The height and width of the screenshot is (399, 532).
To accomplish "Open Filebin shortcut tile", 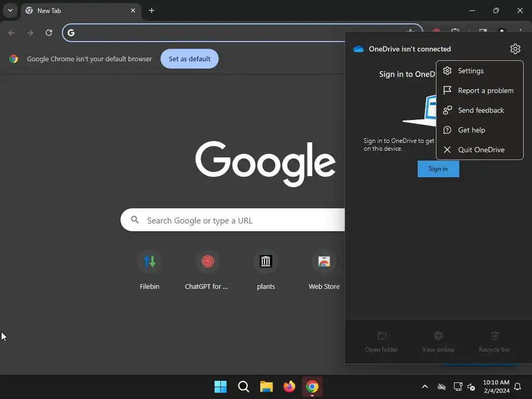I will 149,270.
